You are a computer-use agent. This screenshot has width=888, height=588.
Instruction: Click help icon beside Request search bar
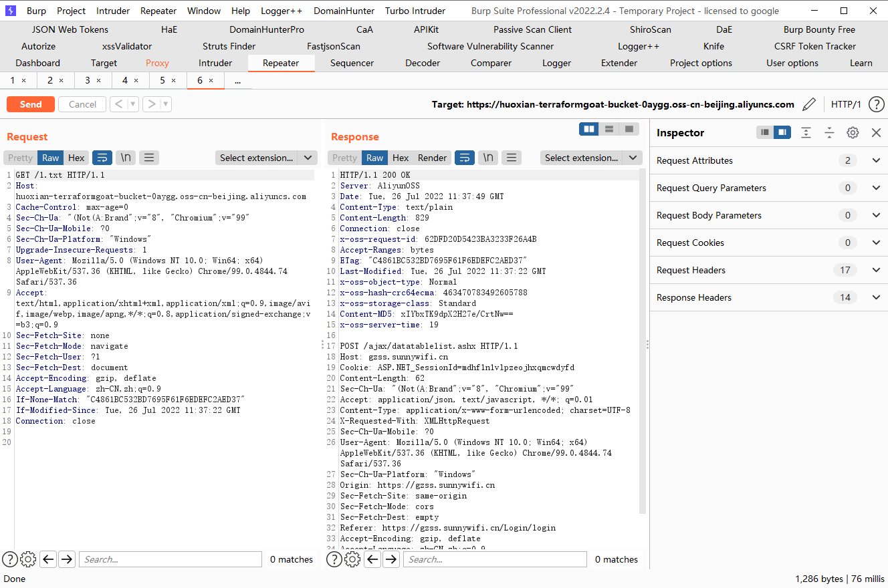[10, 559]
